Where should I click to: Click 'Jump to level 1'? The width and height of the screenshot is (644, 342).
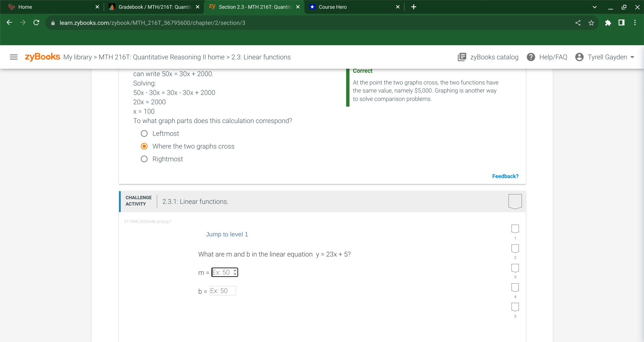(x=227, y=234)
